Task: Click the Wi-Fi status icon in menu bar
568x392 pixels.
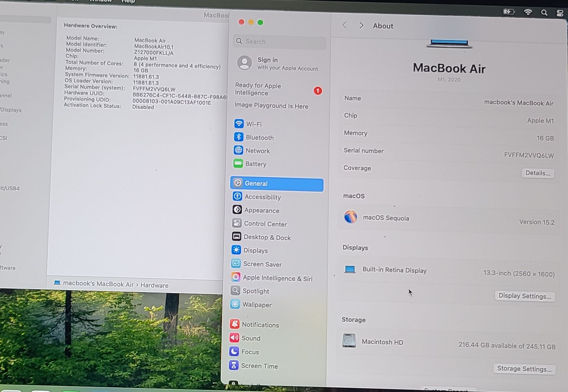Action: pos(528,12)
